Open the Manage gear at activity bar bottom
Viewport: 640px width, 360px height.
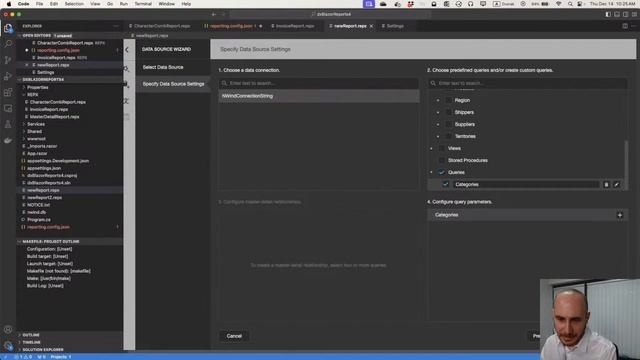pyautogui.click(x=8, y=346)
